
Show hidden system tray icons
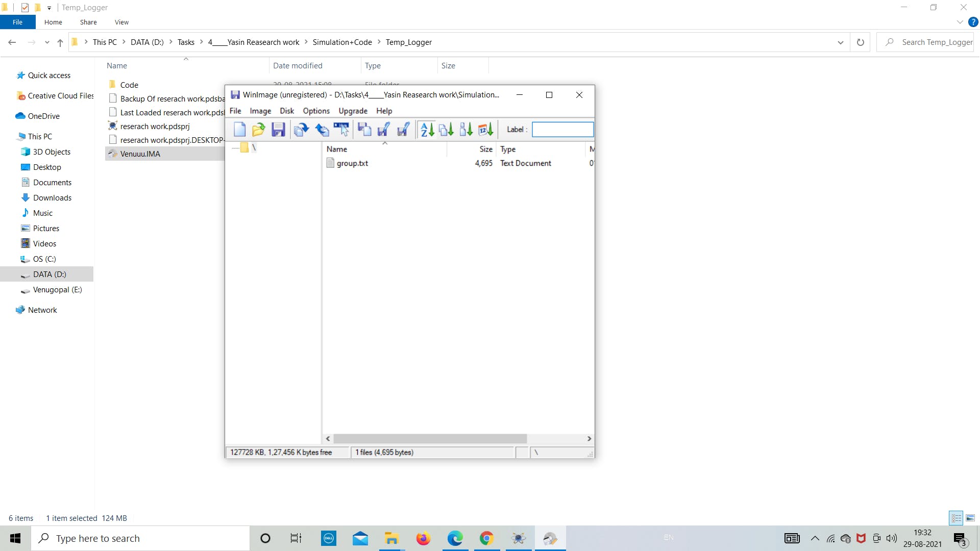click(x=815, y=538)
